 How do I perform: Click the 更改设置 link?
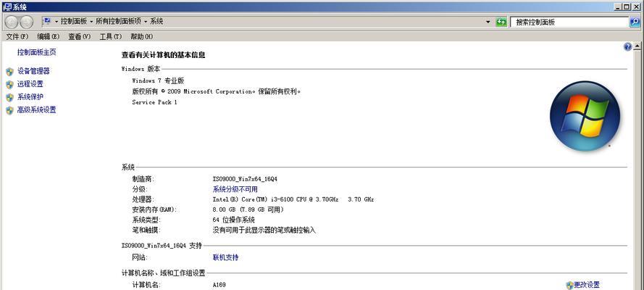(587, 285)
